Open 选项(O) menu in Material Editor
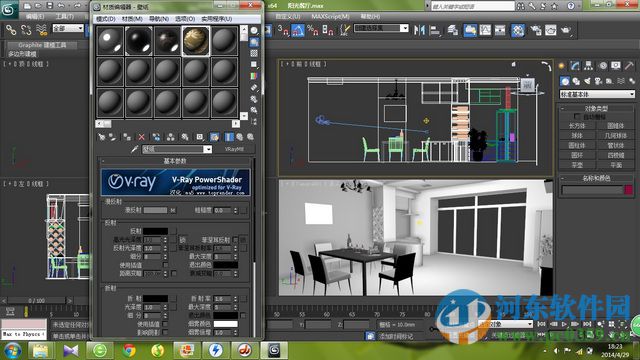 click(x=185, y=19)
